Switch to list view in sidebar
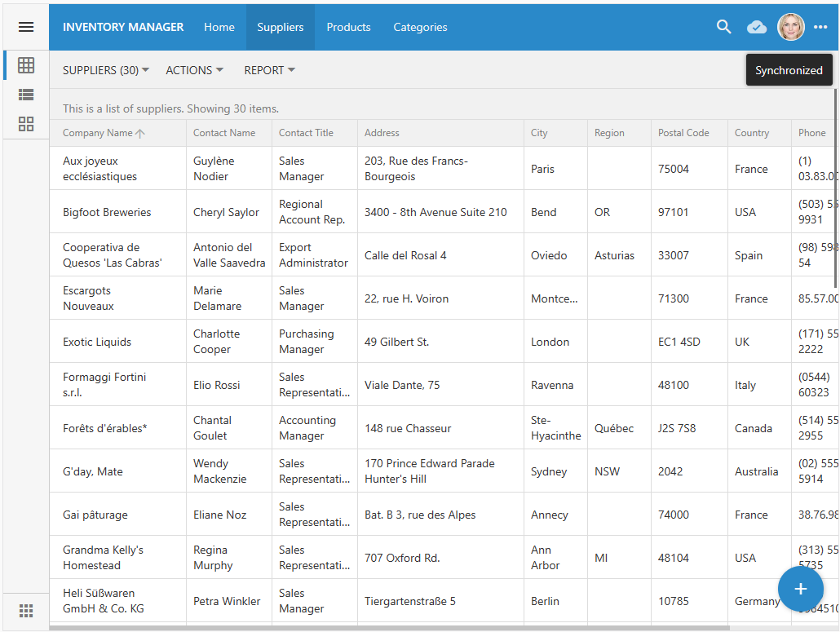840x632 pixels. tap(26, 95)
